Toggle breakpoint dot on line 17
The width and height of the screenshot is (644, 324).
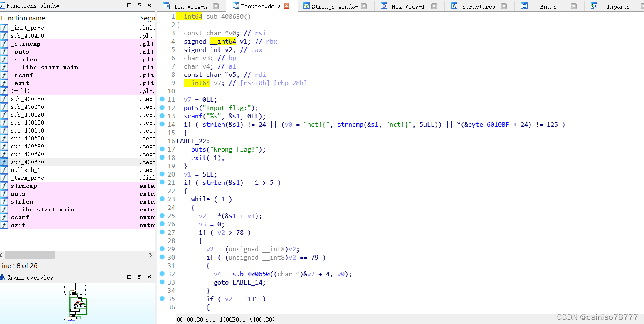pos(162,149)
